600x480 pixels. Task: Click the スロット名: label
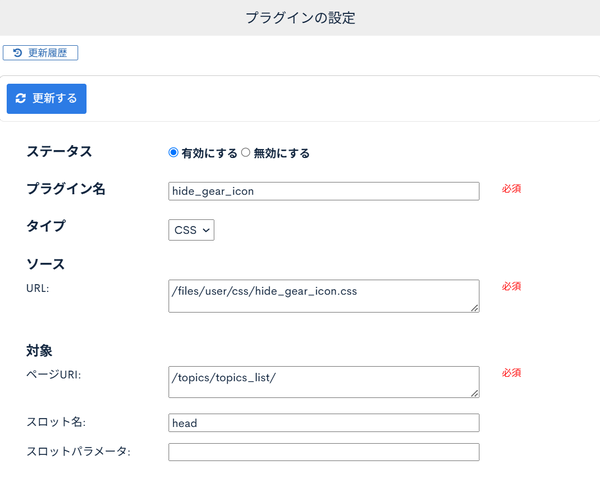coord(56,422)
